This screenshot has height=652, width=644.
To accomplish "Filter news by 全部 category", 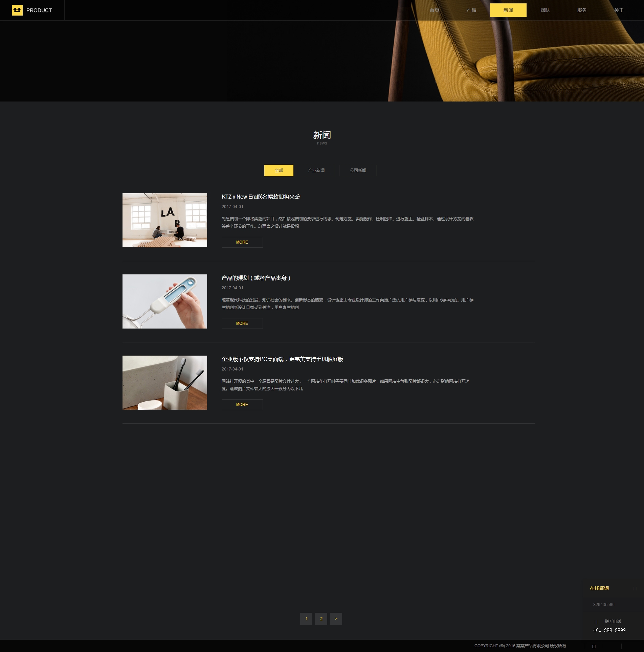I will (x=279, y=171).
